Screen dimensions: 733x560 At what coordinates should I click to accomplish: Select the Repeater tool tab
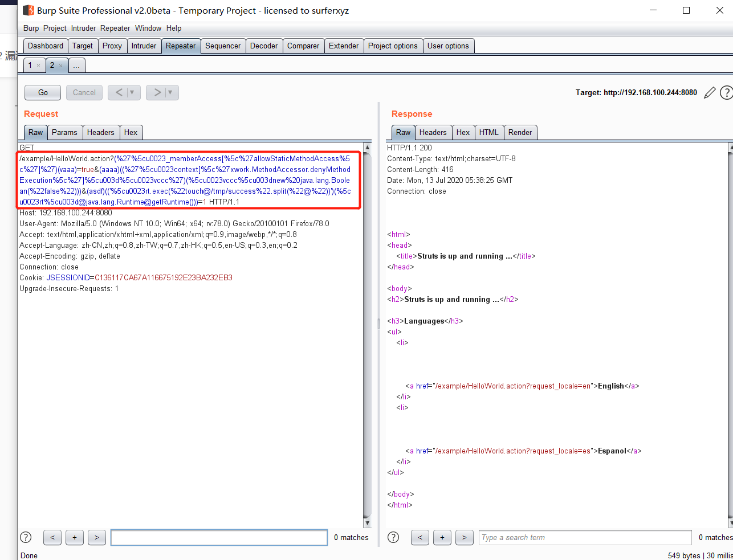point(181,46)
